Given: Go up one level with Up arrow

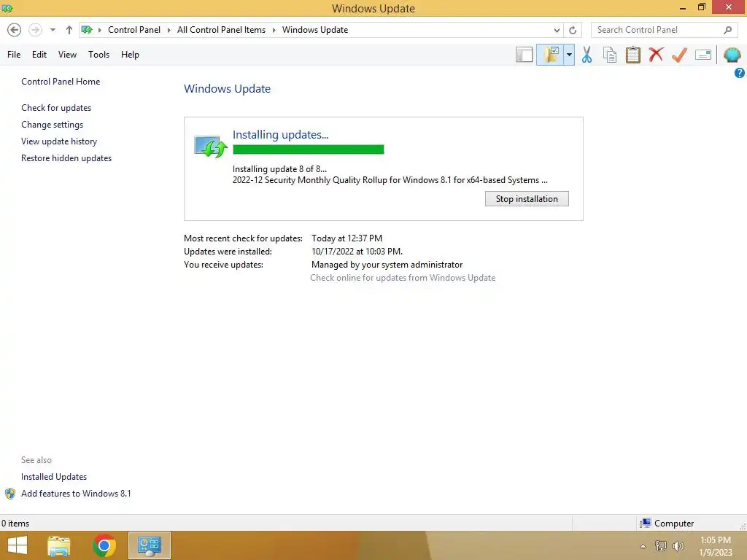Looking at the screenshot, I should [x=69, y=30].
